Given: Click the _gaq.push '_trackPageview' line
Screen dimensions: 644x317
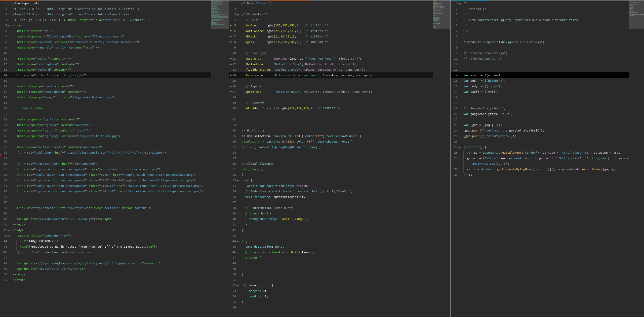Looking at the screenshot, I should pyautogui.click(x=490, y=136).
